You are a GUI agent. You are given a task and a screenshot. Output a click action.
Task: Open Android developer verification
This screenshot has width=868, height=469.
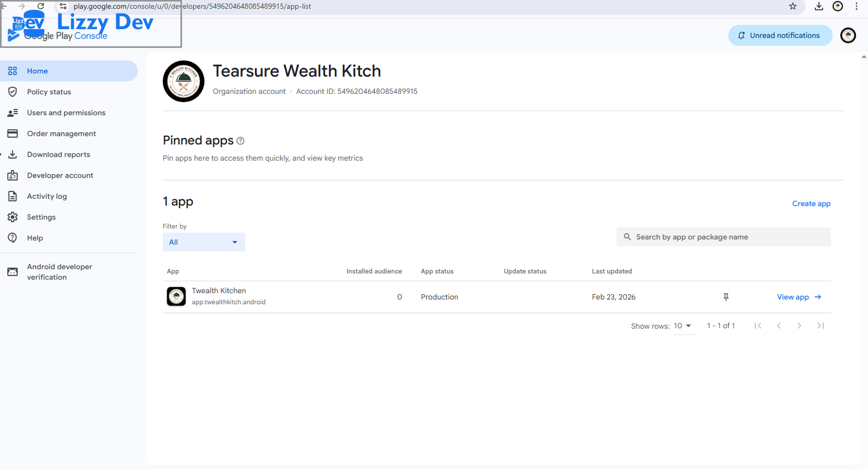point(59,272)
